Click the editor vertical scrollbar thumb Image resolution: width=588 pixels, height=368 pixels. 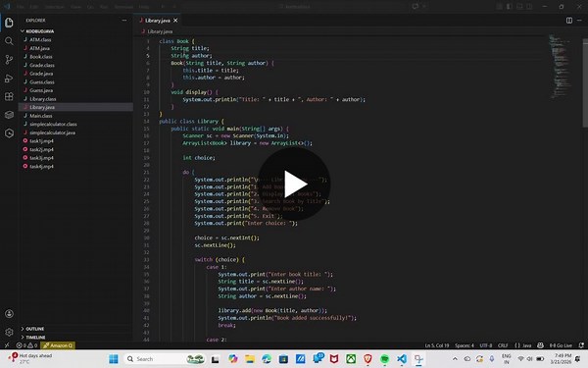point(585,82)
